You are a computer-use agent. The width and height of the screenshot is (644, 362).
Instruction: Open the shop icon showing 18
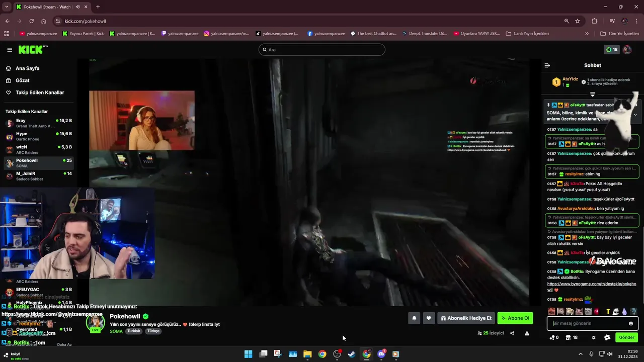coord(572,337)
